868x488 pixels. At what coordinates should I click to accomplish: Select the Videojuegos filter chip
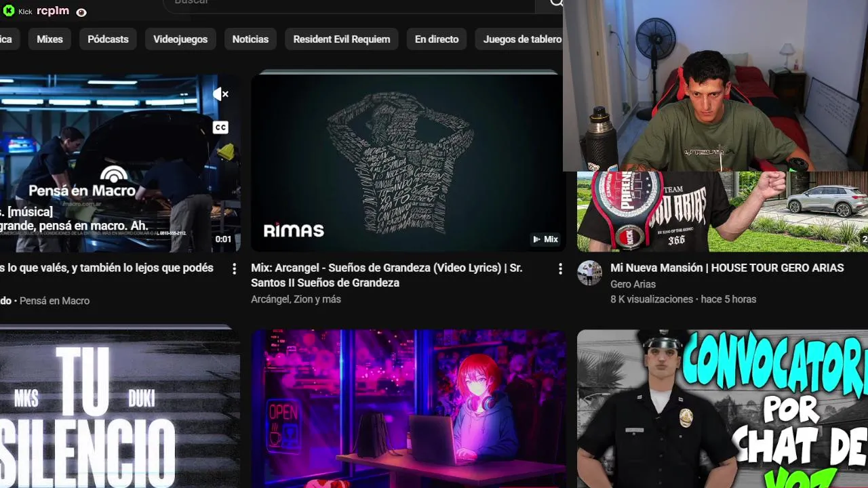(x=180, y=39)
